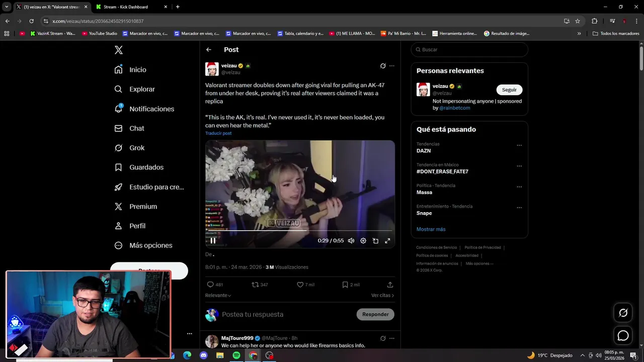644x362 pixels.
Task: Open Chat in sidebar
Action: [x=129, y=128]
